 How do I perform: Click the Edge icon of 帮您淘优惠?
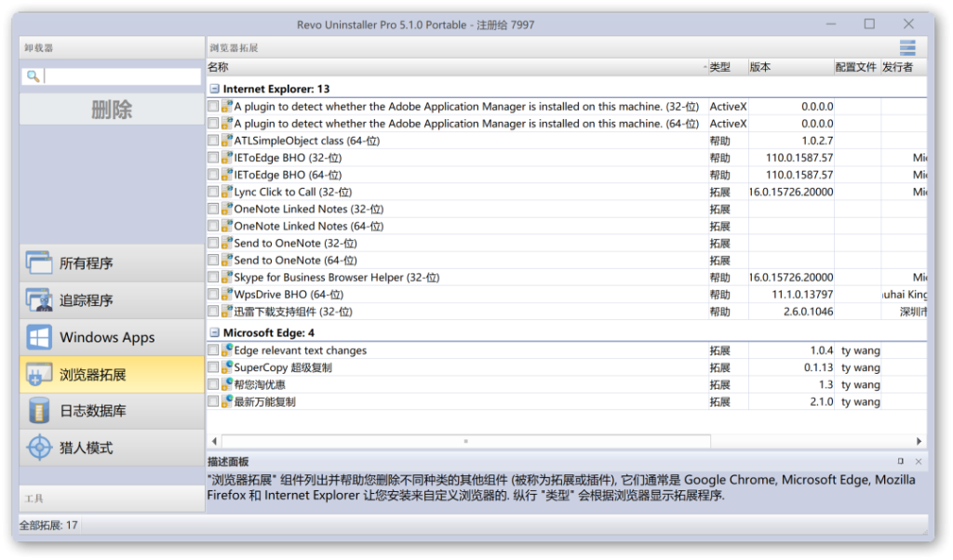pos(227,384)
